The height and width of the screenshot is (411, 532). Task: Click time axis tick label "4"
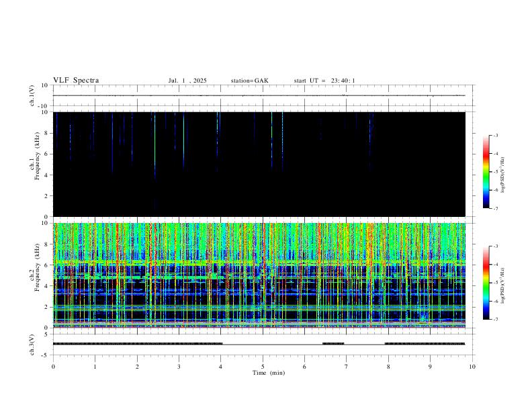[221, 367]
